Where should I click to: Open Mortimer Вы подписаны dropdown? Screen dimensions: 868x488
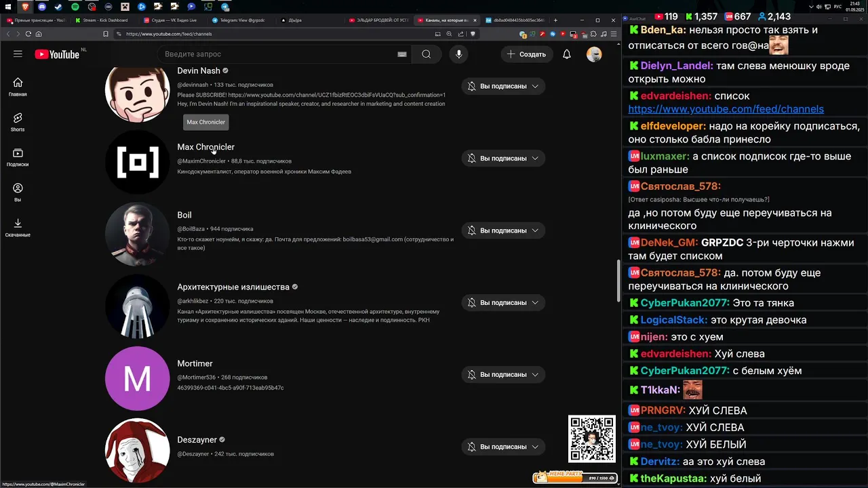point(503,374)
